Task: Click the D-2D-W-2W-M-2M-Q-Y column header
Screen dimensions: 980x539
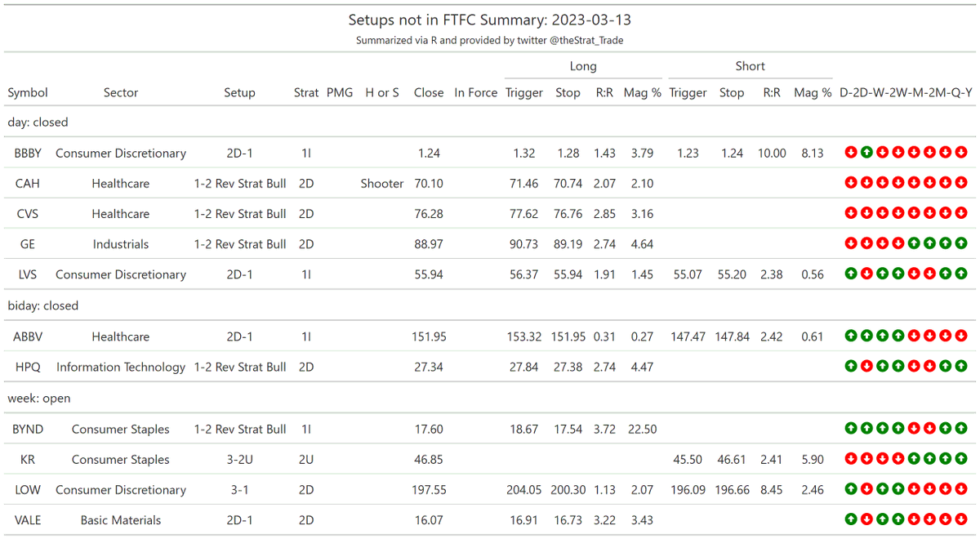Action: pyautogui.click(x=906, y=92)
